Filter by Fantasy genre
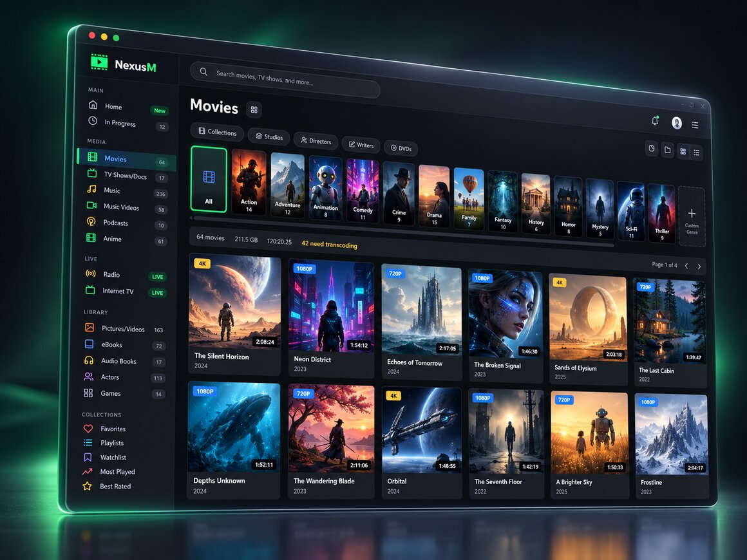 pos(503,202)
